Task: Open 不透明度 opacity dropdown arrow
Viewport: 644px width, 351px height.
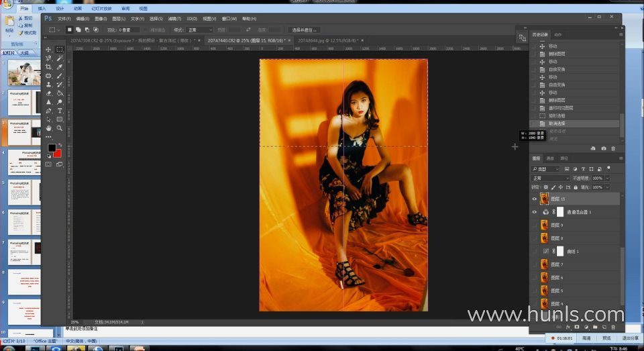Action: (x=608, y=179)
